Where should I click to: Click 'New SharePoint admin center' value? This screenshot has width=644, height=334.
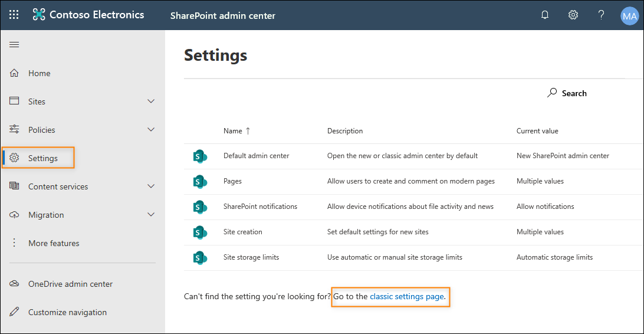tap(563, 156)
